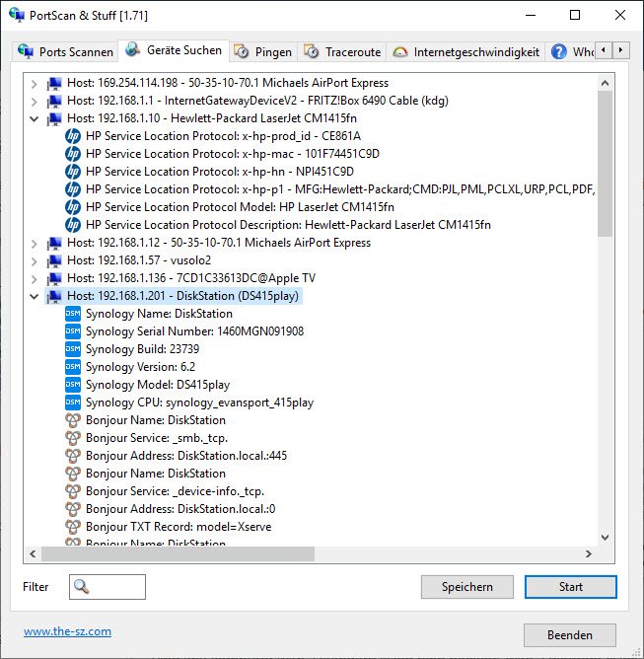Click Bonjour icon beside _device-info._tcp. service
644x659 pixels.
pos(73,491)
